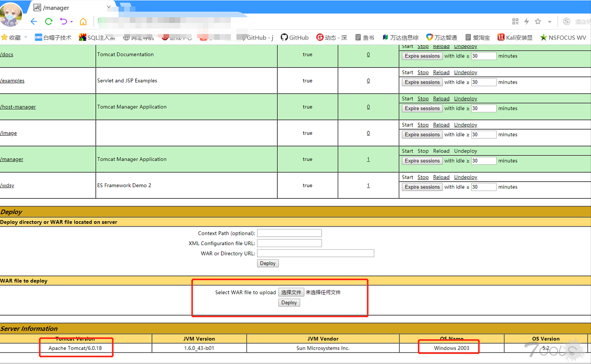
Task: Expire sessions for the /docs row
Action: click(x=422, y=56)
